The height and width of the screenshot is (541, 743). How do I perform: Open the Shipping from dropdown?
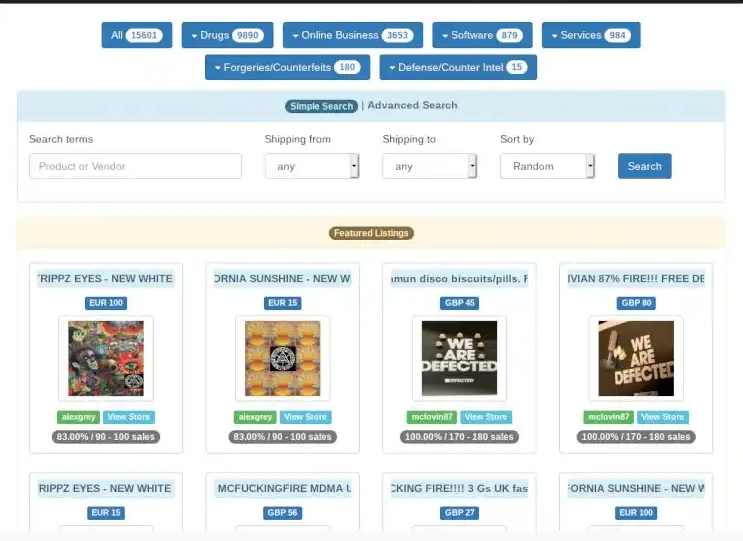tap(312, 166)
